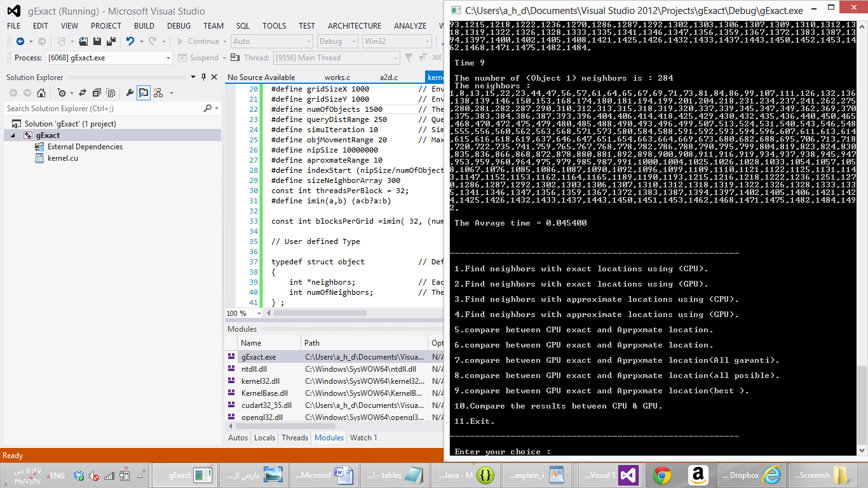Click Amazon icon on taskbar
This screenshot has height=488, width=868.
coord(698,475)
